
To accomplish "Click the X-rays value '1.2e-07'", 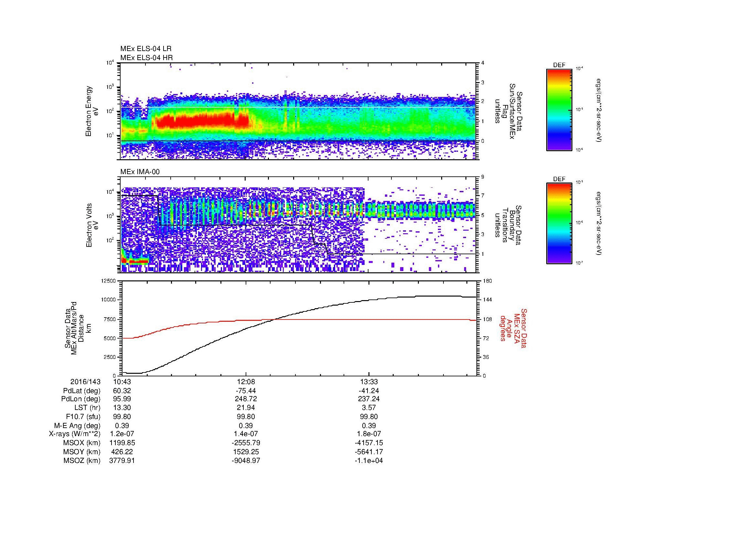I will point(122,434).
